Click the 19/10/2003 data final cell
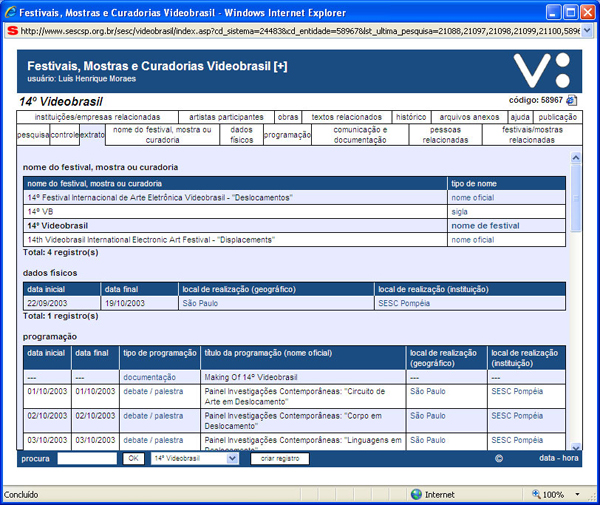Image resolution: width=600 pixels, height=505 pixels. (x=140, y=303)
